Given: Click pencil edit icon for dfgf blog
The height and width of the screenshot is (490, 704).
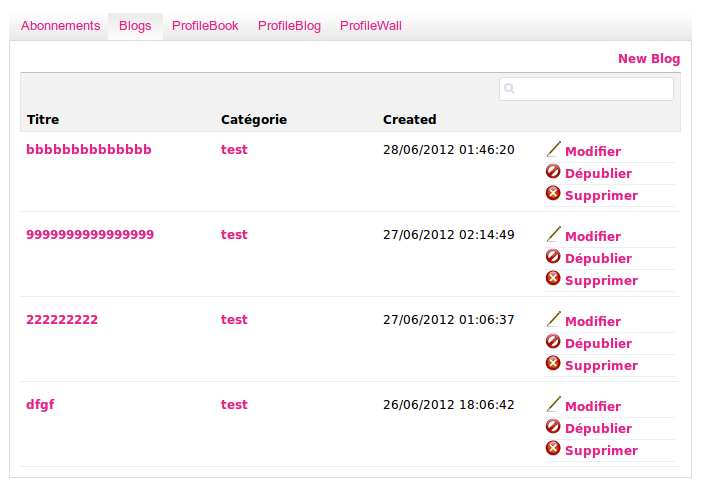Looking at the screenshot, I should pos(553,404).
